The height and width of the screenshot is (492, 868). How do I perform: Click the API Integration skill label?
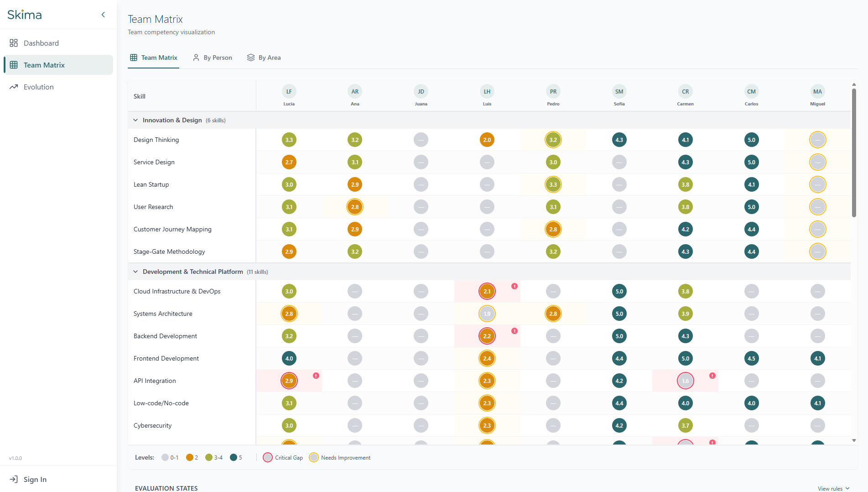(x=155, y=381)
